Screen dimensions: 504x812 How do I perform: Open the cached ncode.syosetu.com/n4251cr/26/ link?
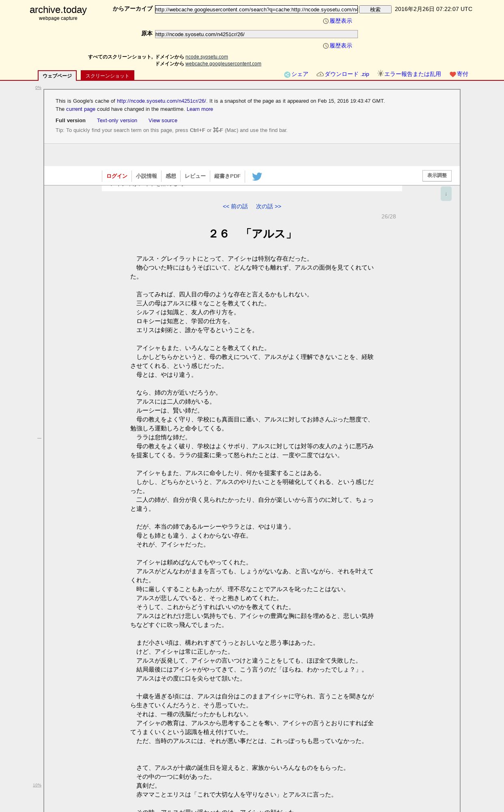162,101
